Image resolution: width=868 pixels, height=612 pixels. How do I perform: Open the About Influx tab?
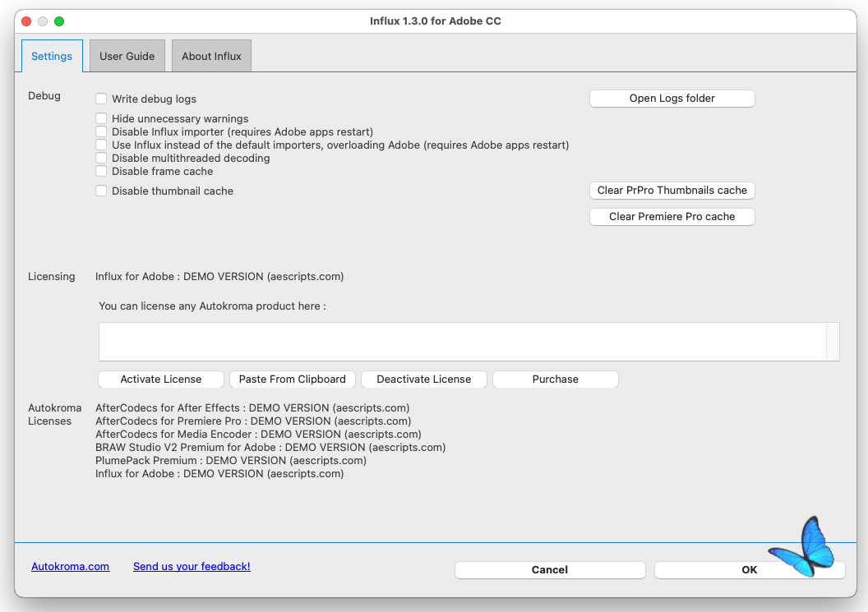coord(211,56)
